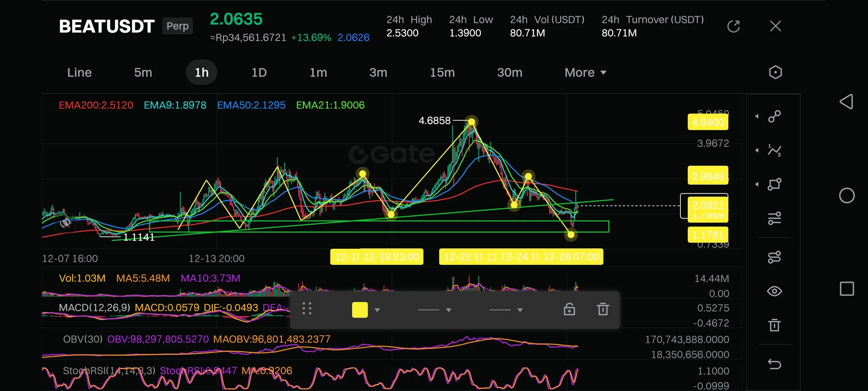Click the drag handle on drawing toolbar
This screenshot has height=391, width=868.
point(307,309)
